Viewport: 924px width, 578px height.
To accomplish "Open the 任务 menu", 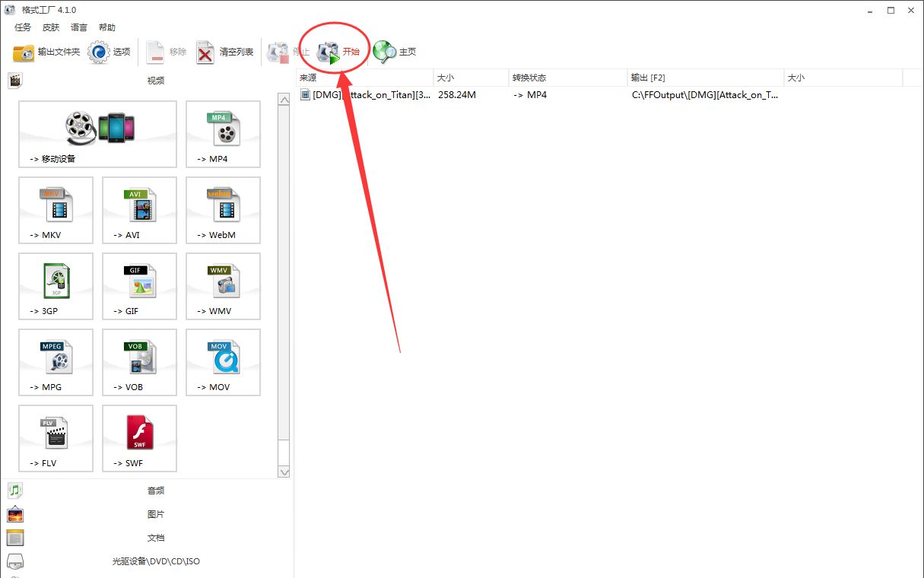I will click(23, 27).
